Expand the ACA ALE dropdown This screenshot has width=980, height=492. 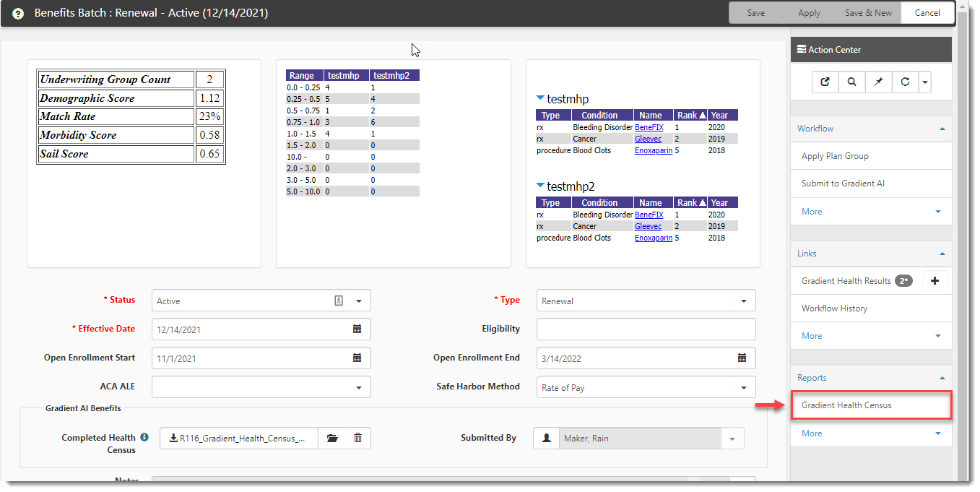coord(359,388)
